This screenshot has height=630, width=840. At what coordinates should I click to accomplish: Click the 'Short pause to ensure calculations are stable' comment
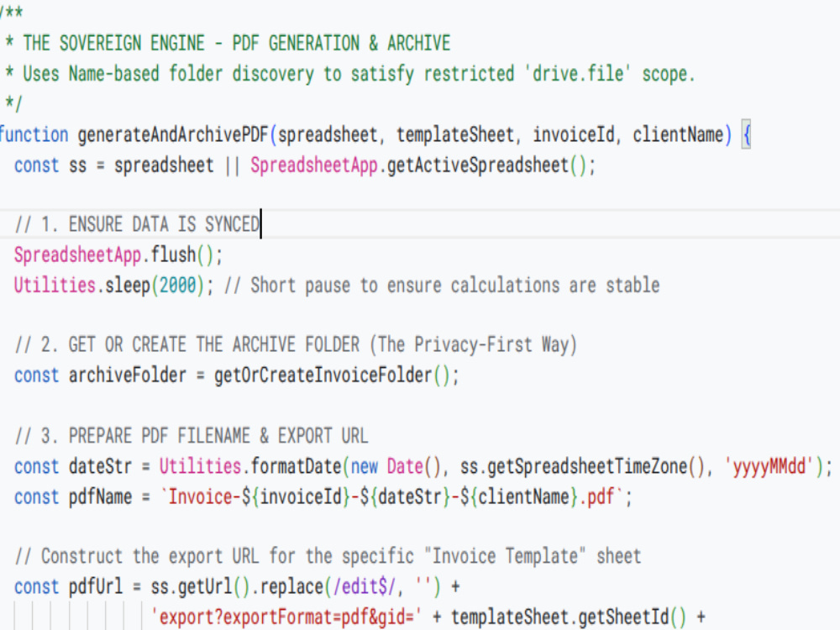pyautogui.click(x=454, y=286)
